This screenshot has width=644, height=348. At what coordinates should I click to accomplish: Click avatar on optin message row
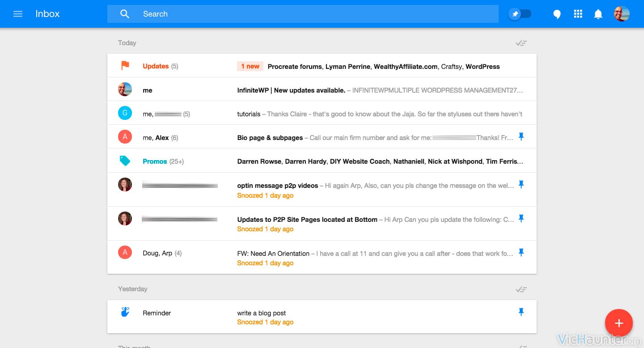click(x=125, y=185)
